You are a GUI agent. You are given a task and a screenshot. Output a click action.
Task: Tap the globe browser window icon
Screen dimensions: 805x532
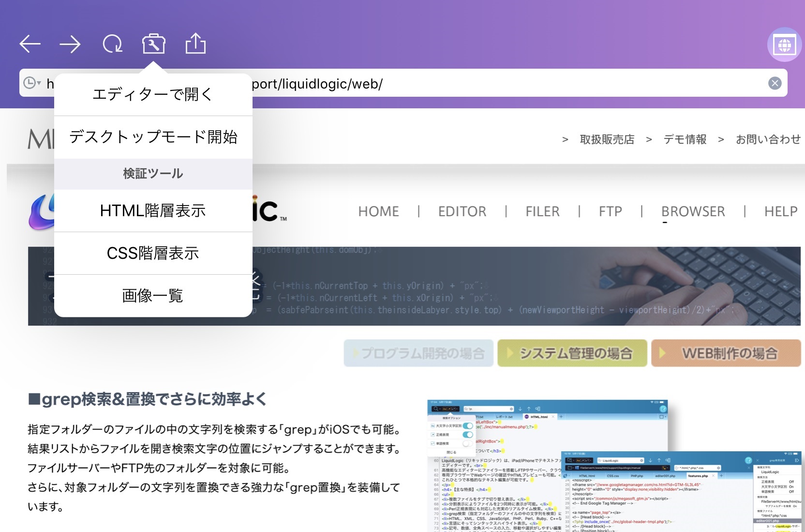[x=784, y=45]
